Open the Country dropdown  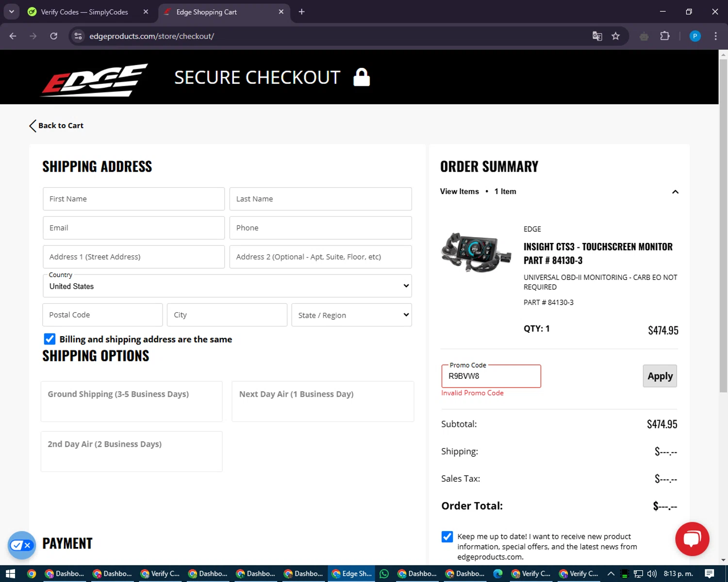227,286
